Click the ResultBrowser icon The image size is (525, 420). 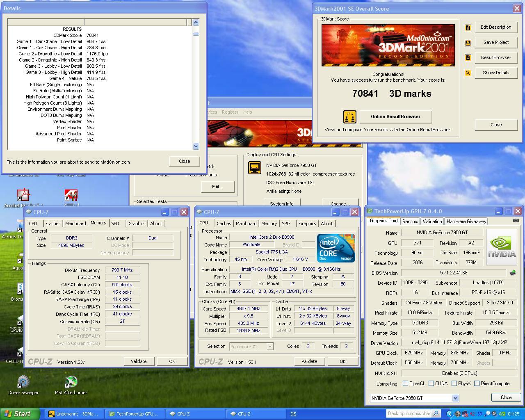coord(468,58)
